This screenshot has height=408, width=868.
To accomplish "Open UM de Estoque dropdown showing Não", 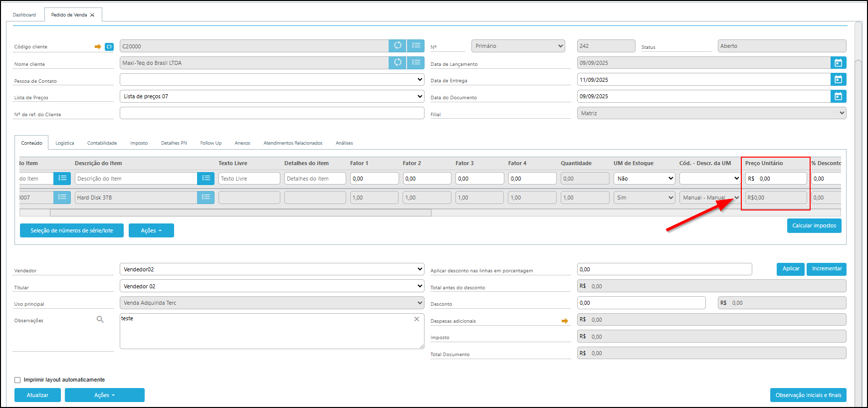I will point(645,179).
